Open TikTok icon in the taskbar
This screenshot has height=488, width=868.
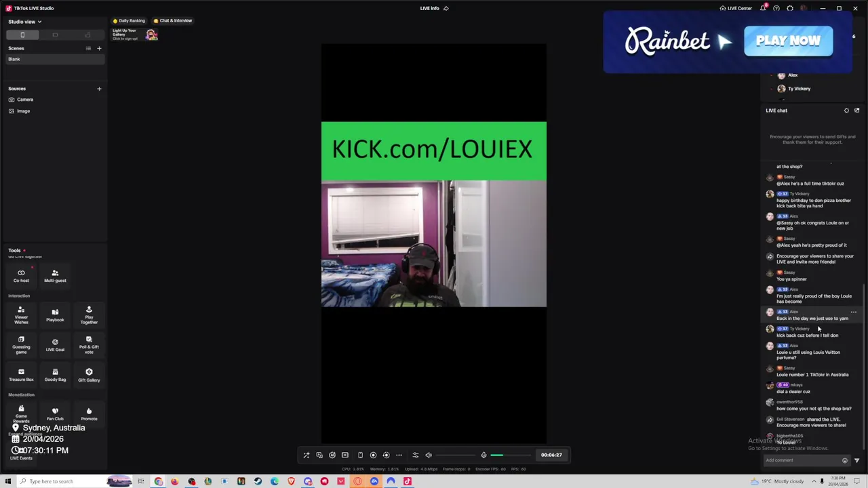[408, 481]
